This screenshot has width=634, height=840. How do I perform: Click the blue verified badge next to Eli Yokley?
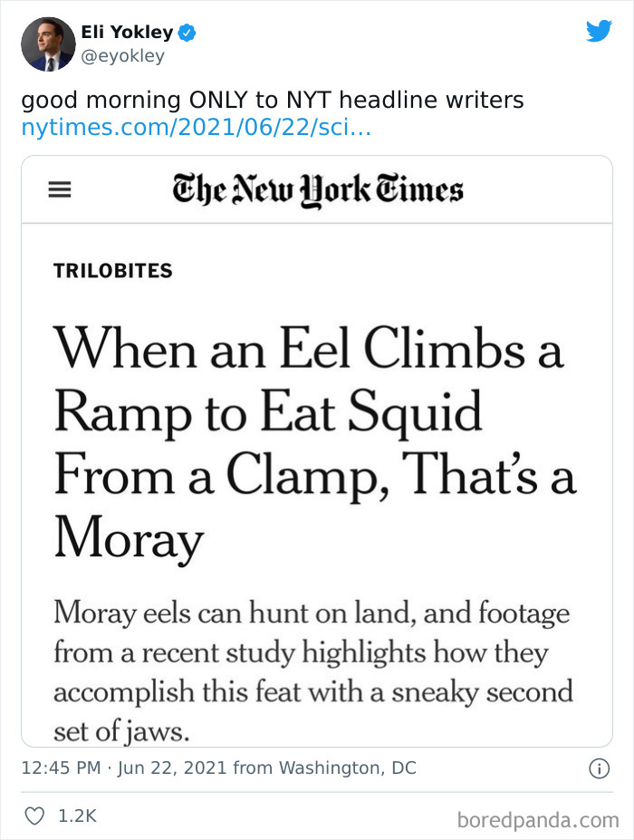point(185,32)
